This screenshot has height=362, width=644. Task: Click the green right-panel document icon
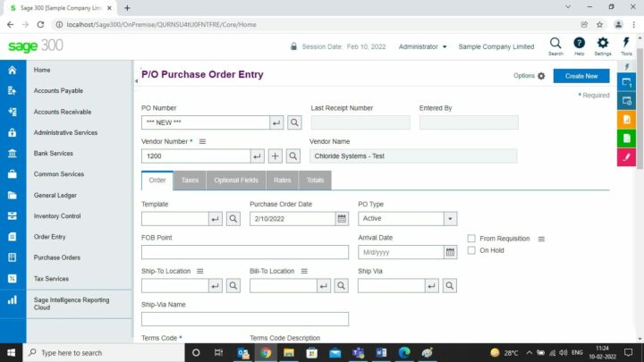point(626,139)
